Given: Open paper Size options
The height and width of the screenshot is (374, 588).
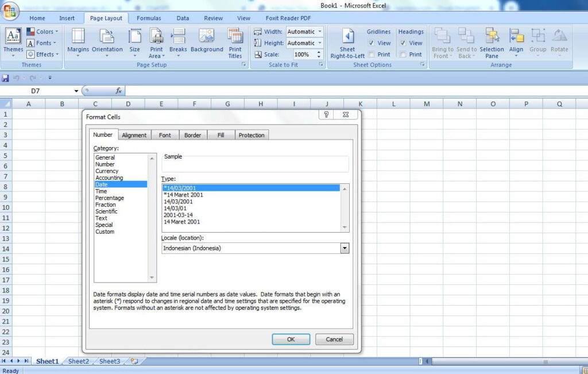Looking at the screenshot, I should [x=134, y=43].
